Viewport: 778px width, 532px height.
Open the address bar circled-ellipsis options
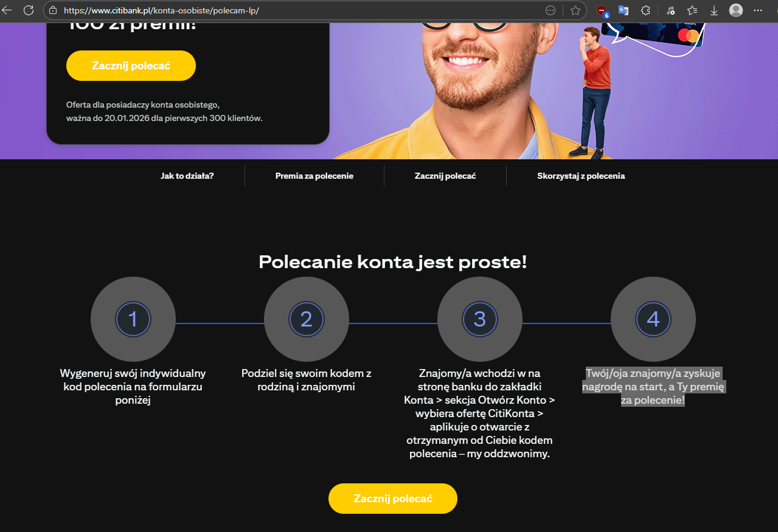[x=551, y=10]
